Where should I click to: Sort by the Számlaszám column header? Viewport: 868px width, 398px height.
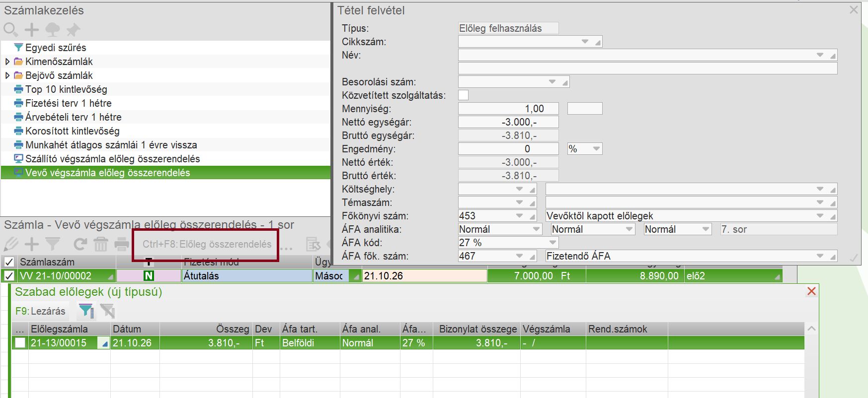tap(67, 262)
